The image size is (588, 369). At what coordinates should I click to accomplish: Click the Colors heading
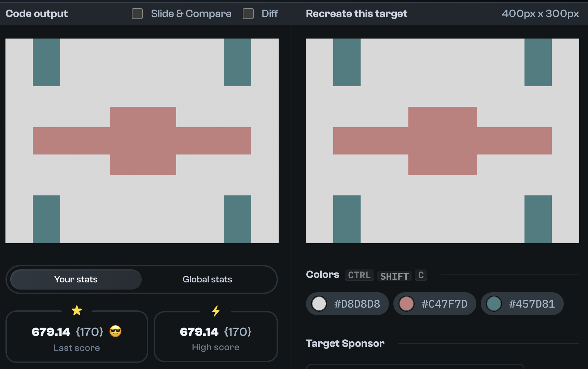(x=322, y=275)
